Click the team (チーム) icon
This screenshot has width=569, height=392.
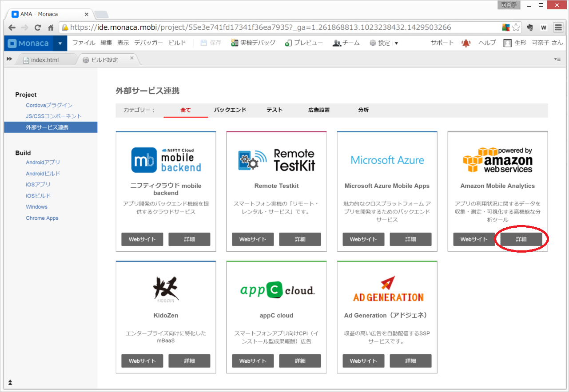[337, 43]
